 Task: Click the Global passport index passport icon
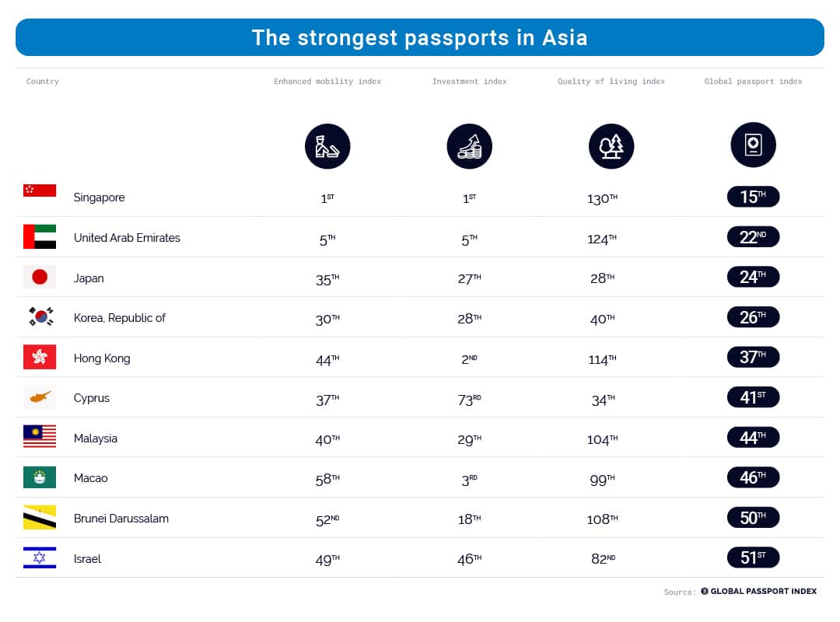click(753, 145)
